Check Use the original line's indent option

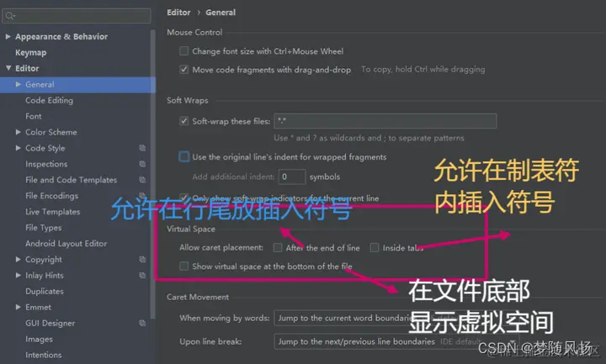point(184,156)
